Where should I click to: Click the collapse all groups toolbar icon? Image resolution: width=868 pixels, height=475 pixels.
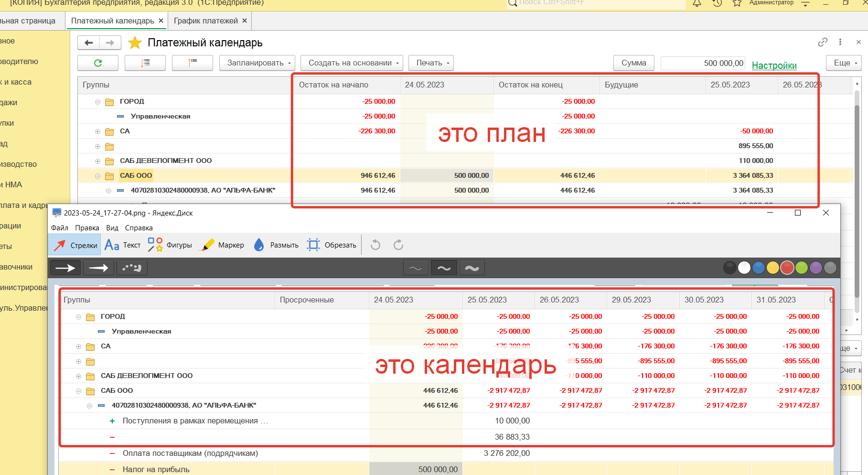click(193, 63)
